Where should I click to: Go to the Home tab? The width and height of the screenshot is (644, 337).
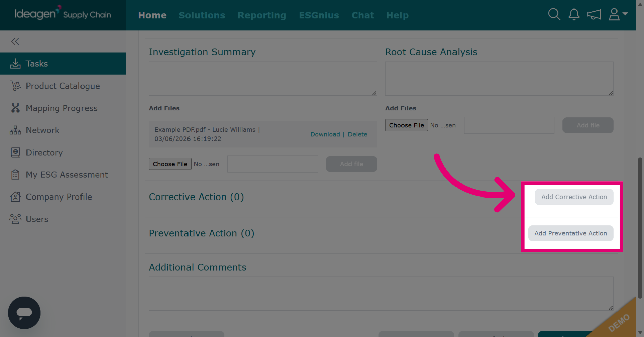click(152, 15)
